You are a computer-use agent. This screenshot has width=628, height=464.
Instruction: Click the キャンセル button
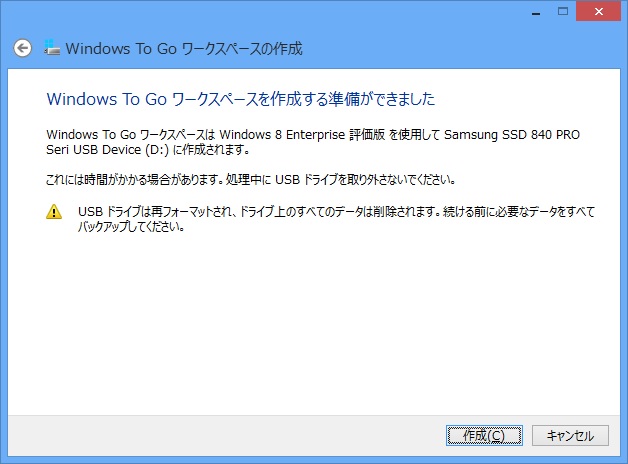(x=570, y=435)
